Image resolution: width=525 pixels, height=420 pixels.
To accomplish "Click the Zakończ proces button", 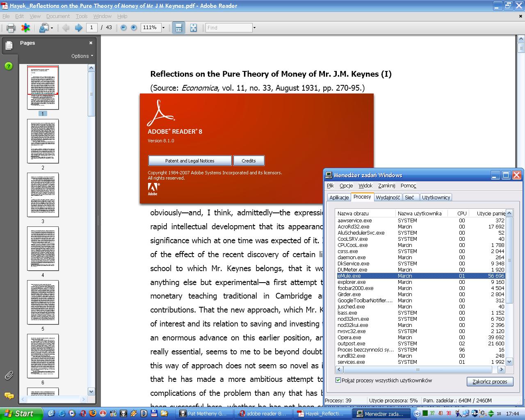I will [490, 381].
